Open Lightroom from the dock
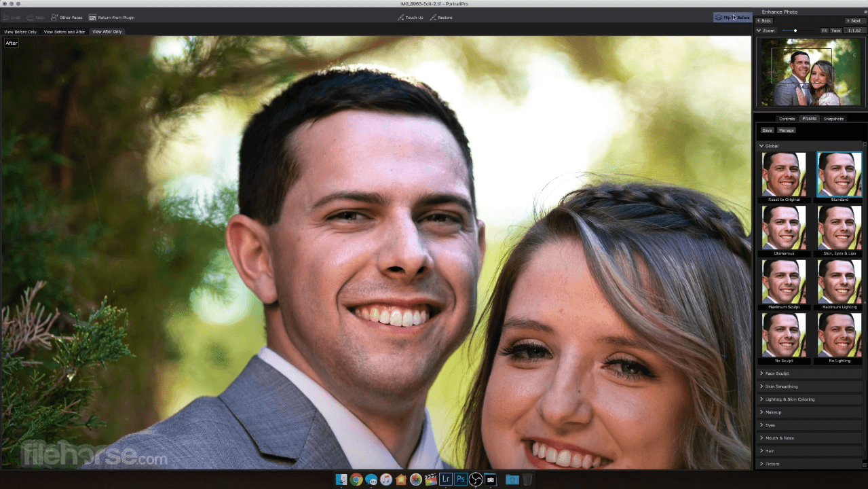868x489 pixels. pos(446,479)
